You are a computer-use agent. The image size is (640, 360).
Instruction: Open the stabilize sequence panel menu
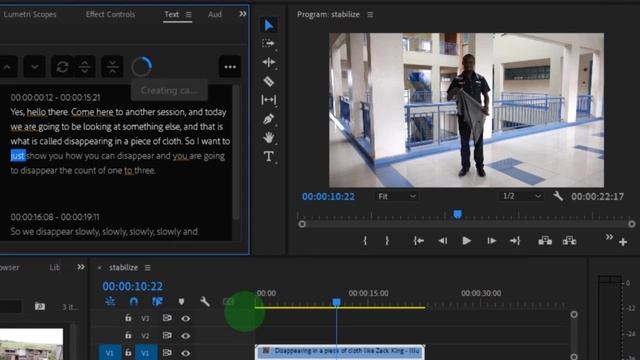coord(148,268)
